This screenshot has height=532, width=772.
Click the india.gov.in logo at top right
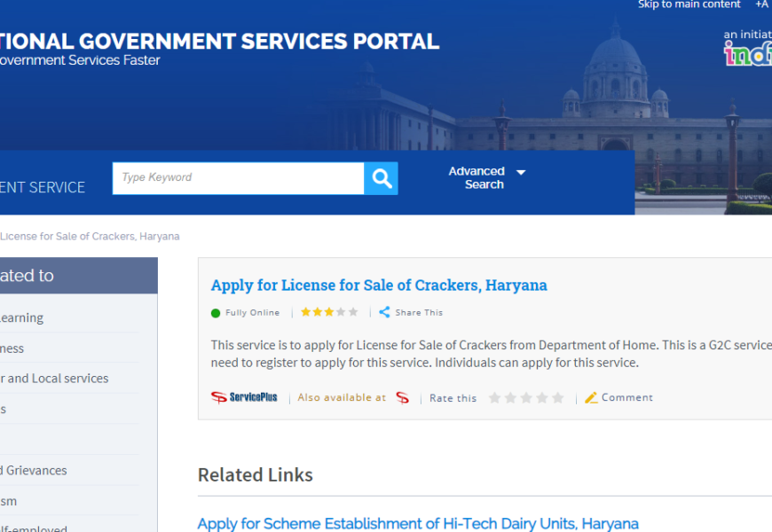coord(747,51)
